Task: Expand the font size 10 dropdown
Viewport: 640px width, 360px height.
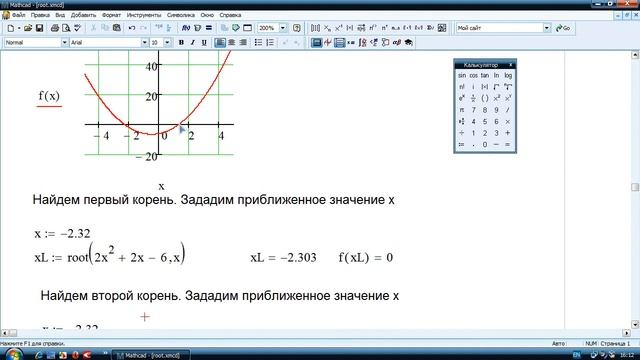Action: pyautogui.click(x=167, y=42)
